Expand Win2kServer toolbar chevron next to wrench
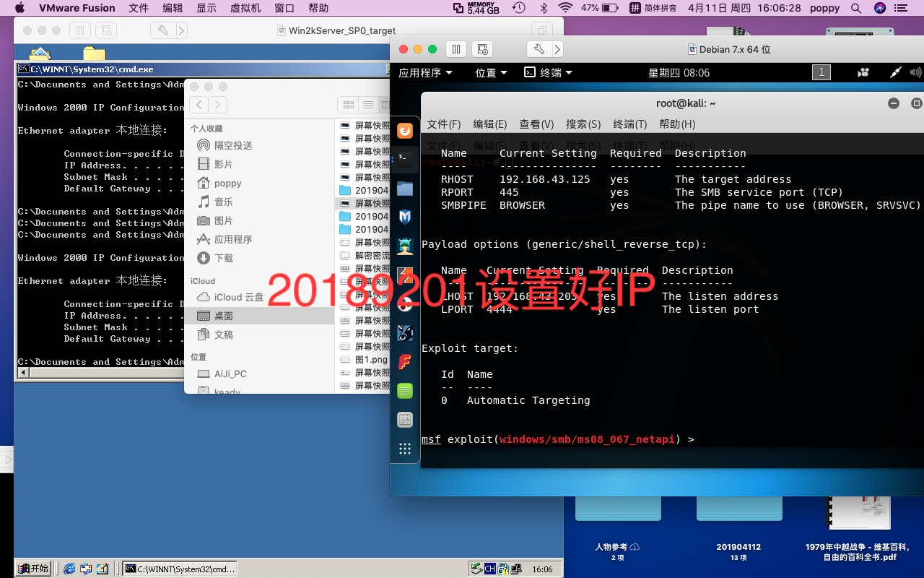 tap(181, 30)
